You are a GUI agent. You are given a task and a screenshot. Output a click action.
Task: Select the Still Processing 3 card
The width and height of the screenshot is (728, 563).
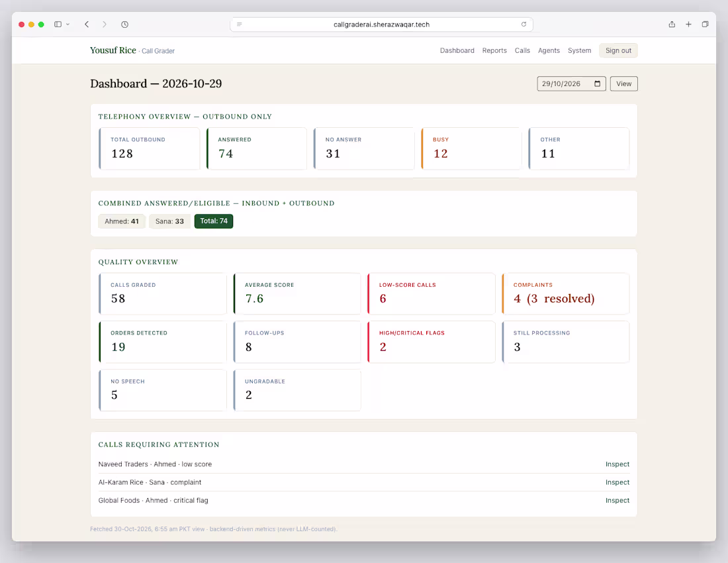point(565,342)
